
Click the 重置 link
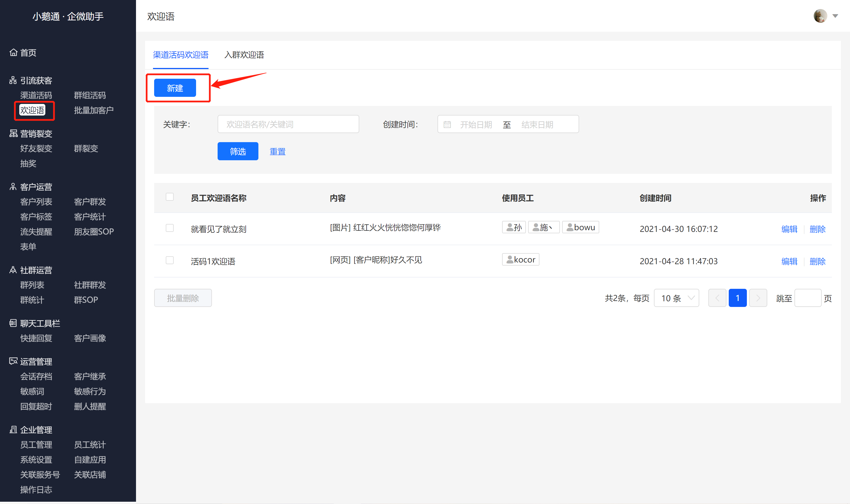pyautogui.click(x=278, y=151)
